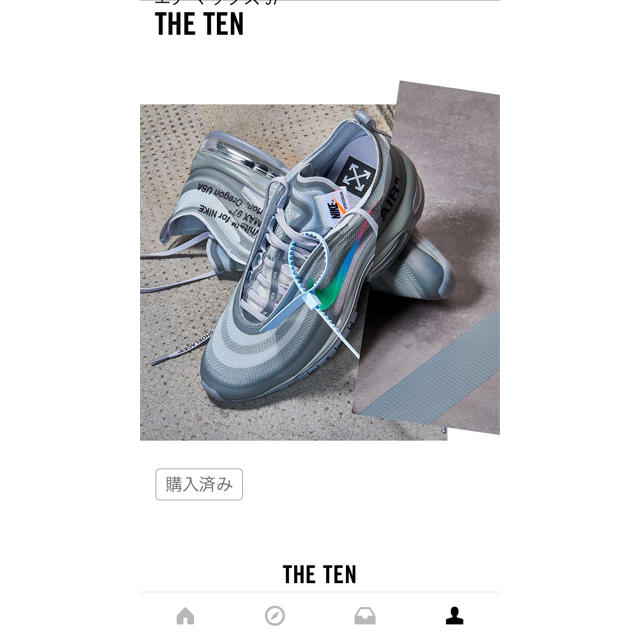This screenshot has width=640, height=640.
Task: Open the Air Max 97 sneaker photo
Action: coord(320,260)
